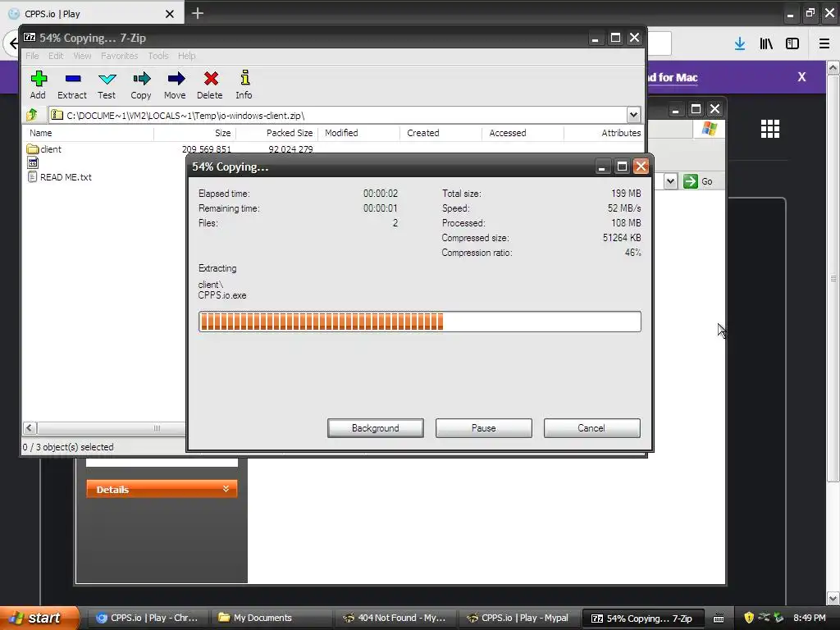This screenshot has height=630, width=840.
Task: Open the File menu in 7-Zip
Action: pos(32,56)
